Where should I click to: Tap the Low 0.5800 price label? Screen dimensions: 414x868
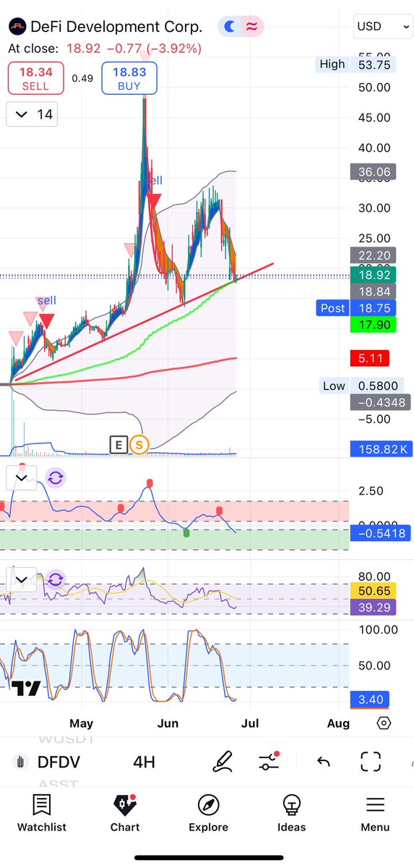click(359, 386)
